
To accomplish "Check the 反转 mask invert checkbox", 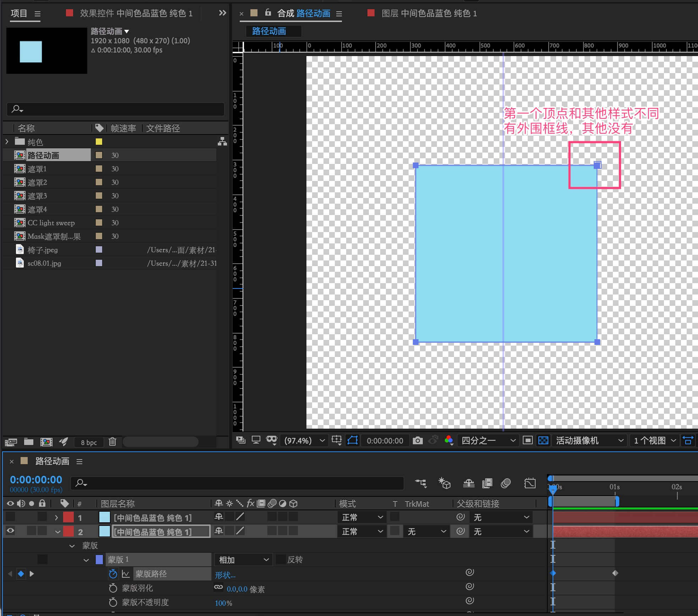I will point(281,560).
